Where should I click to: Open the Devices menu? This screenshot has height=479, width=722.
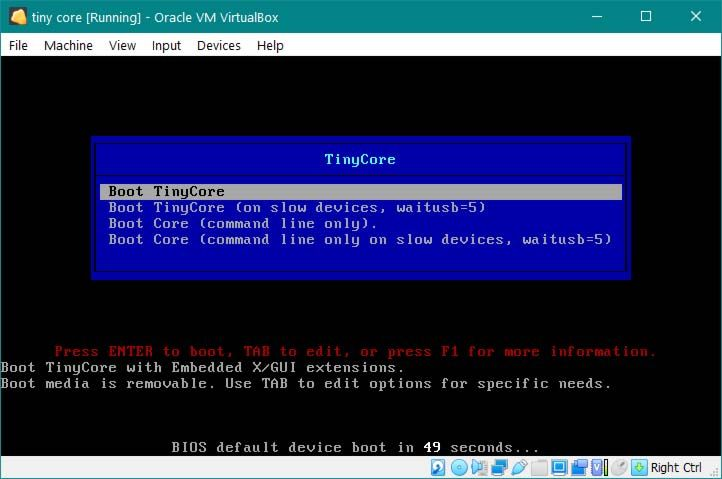coord(219,46)
